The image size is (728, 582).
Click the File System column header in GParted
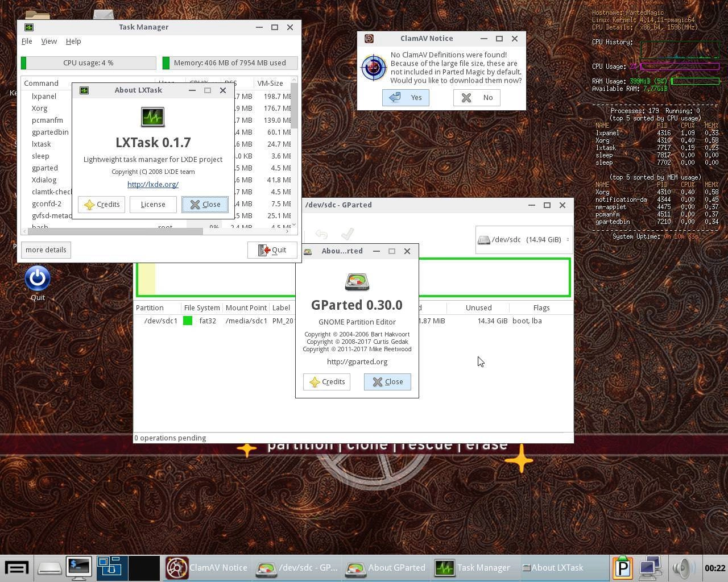coord(202,308)
